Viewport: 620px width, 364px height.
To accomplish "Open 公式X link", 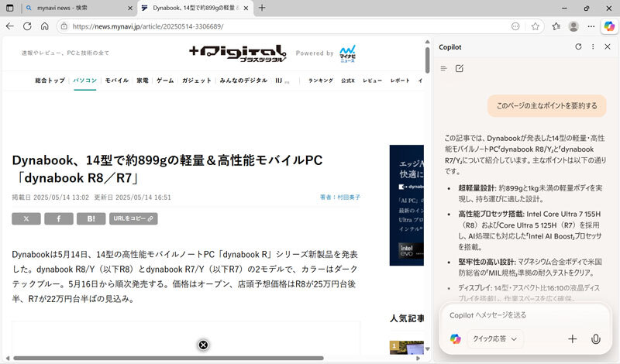I will [348, 81].
